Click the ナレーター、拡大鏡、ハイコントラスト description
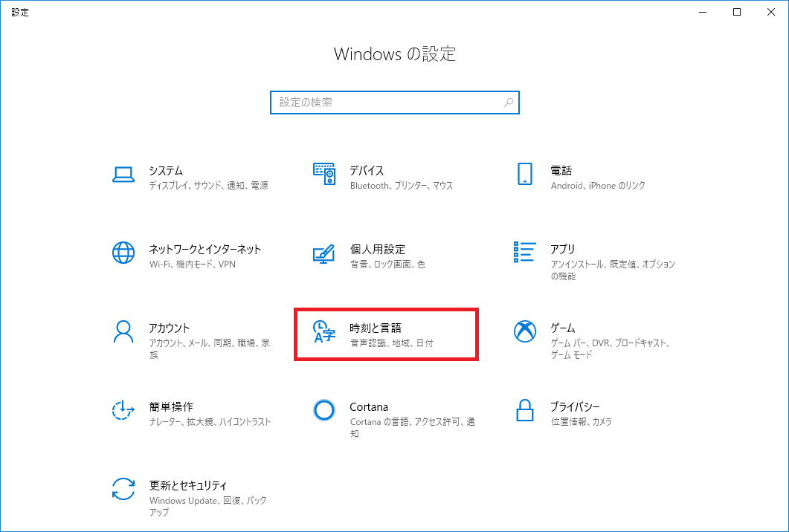 click(x=210, y=422)
